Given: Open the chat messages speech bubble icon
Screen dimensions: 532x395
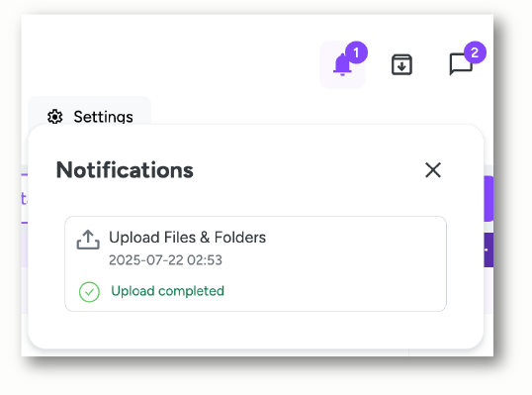Looking at the screenshot, I should tap(461, 63).
